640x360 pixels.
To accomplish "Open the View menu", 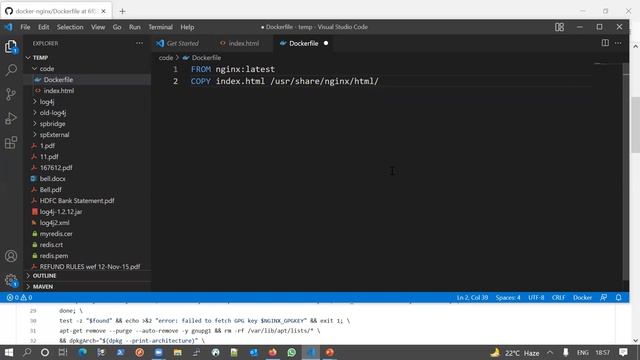I will tap(98, 27).
